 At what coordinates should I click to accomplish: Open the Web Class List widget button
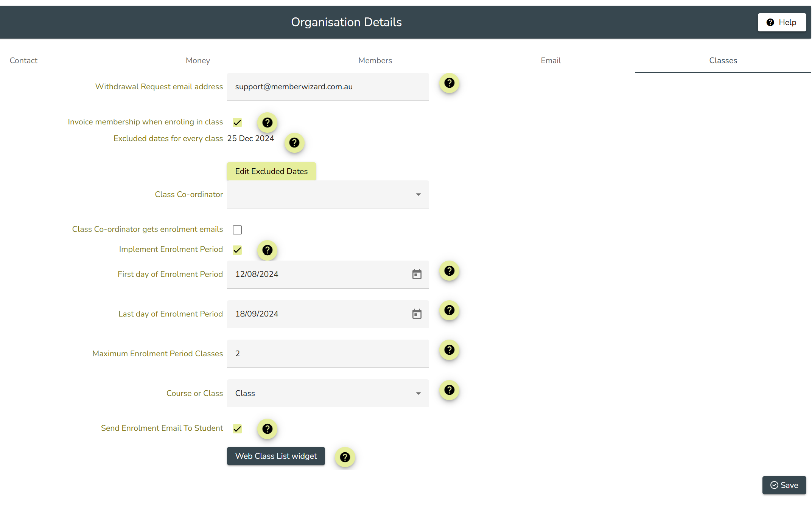(x=276, y=456)
